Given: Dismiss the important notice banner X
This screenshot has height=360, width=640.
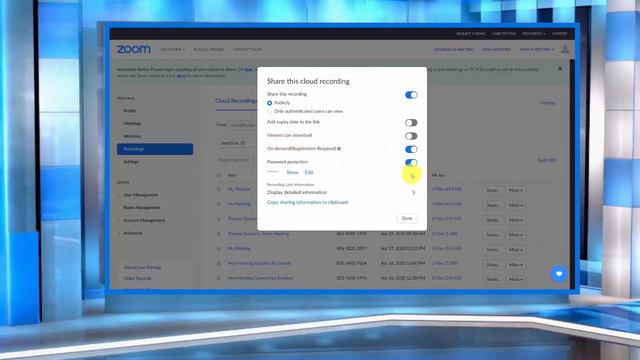Looking at the screenshot, I should (560, 69).
